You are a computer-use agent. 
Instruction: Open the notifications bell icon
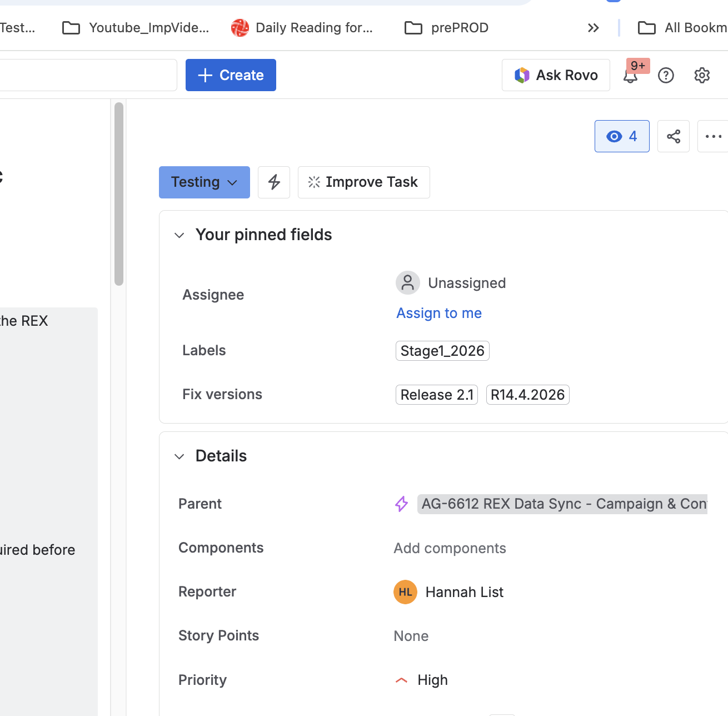pyautogui.click(x=631, y=76)
